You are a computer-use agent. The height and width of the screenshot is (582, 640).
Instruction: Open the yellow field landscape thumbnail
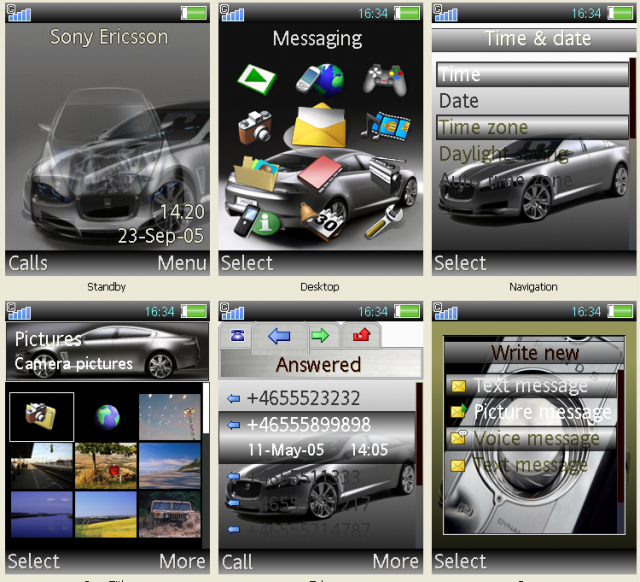click(x=106, y=514)
